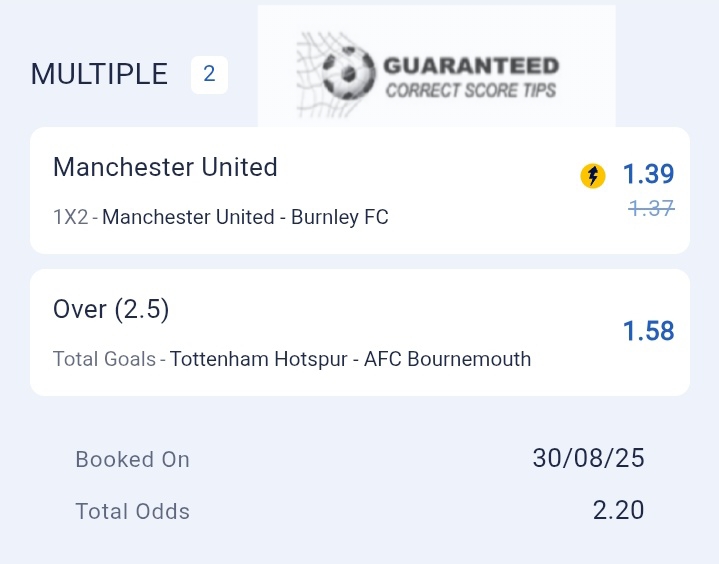Click the 1.39 boosted odds value
The height and width of the screenshot is (564, 719).
[648, 174]
